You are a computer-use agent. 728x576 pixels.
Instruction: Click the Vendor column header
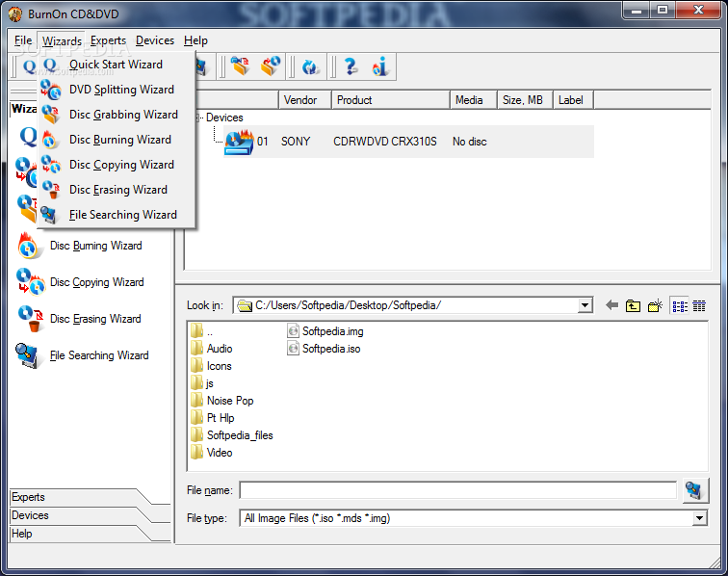coord(304,100)
